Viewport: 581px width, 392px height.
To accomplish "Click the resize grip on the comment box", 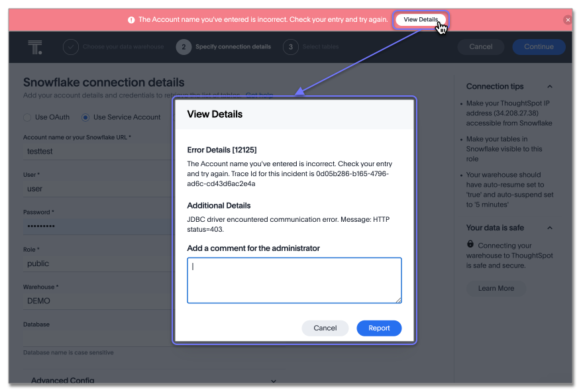I will click(397, 300).
